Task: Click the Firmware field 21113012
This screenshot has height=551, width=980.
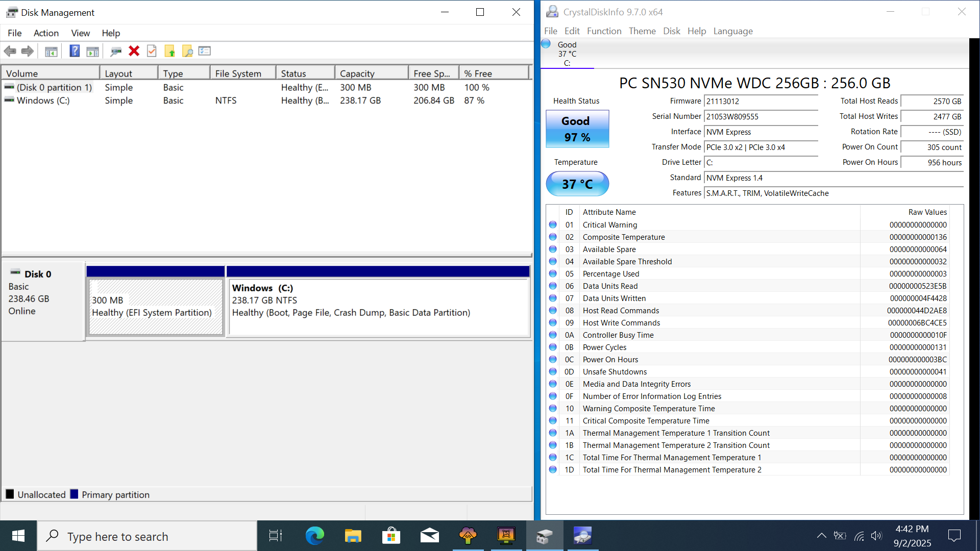Action: pos(761,102)
